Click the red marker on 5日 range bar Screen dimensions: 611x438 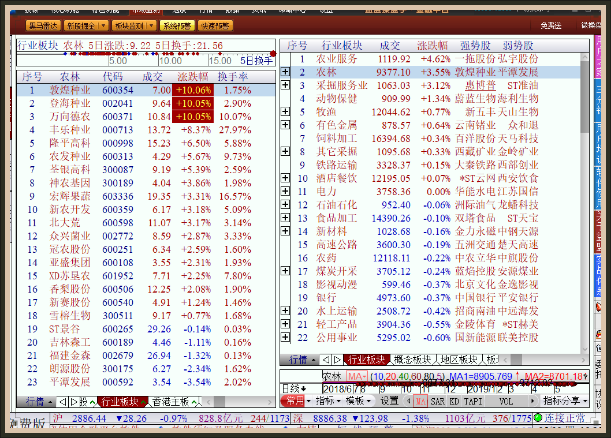tap(273, 53)
